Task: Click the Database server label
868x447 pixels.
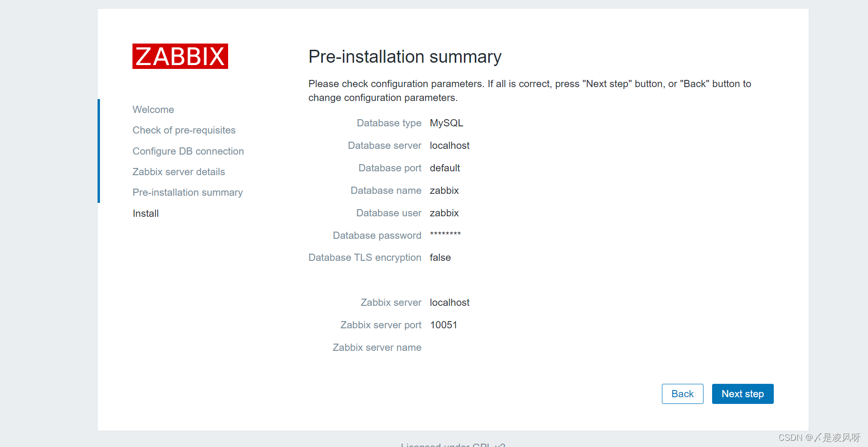Action: tap(385, 145)
